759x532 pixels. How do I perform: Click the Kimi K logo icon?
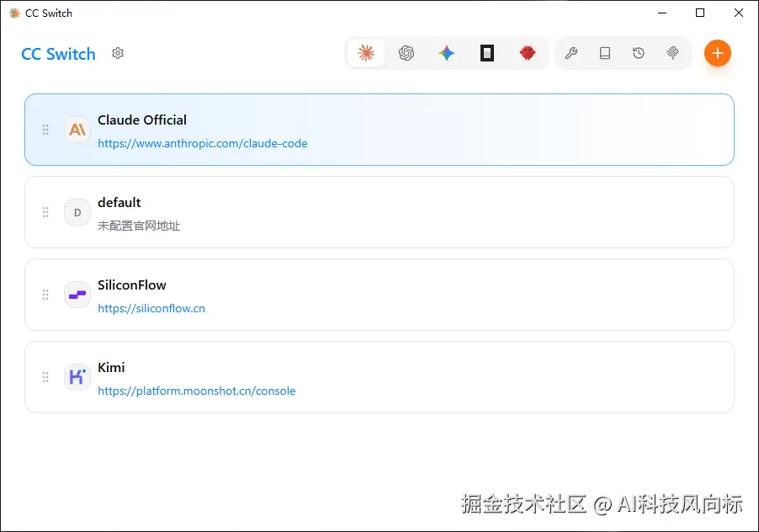77,377
